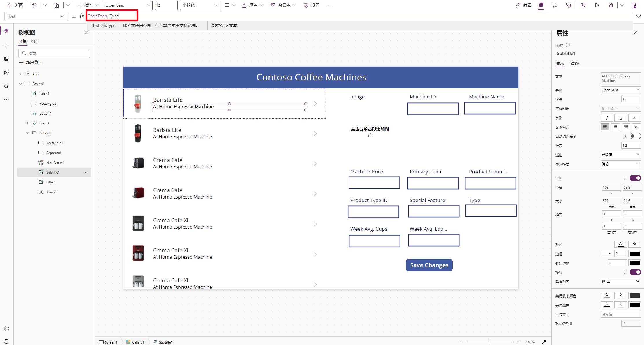Open the virtual agent icon at bottom left
Image resolution: width=644 pixels, height=345 pixels.
[6, 341]
